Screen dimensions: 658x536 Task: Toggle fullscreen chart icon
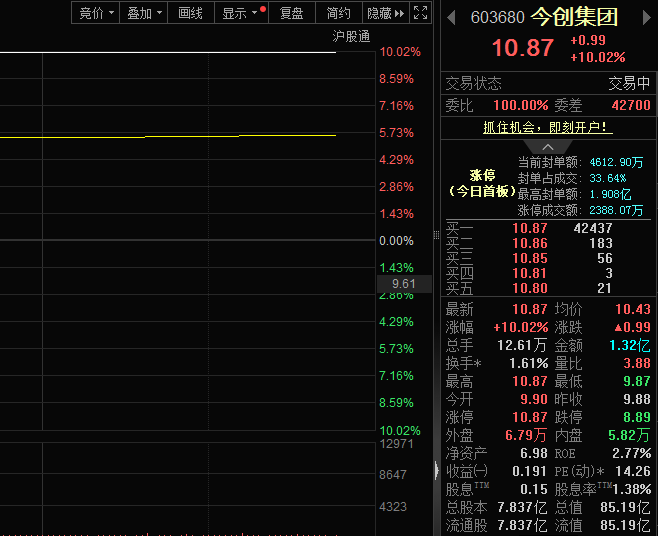[420, 13]
